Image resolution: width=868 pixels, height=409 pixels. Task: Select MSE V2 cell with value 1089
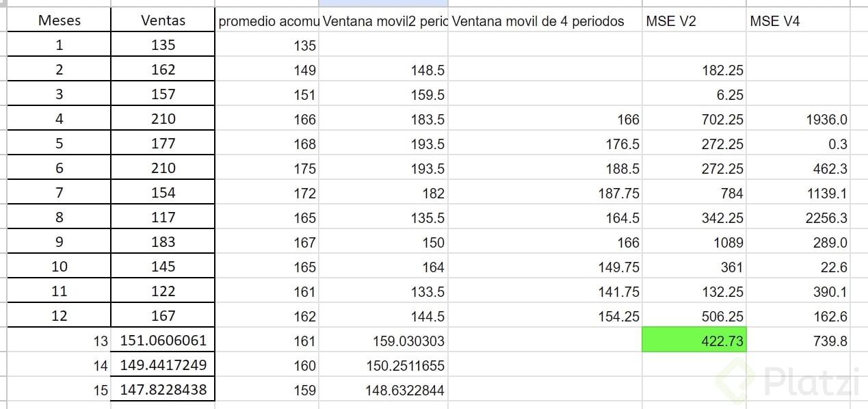695,242
